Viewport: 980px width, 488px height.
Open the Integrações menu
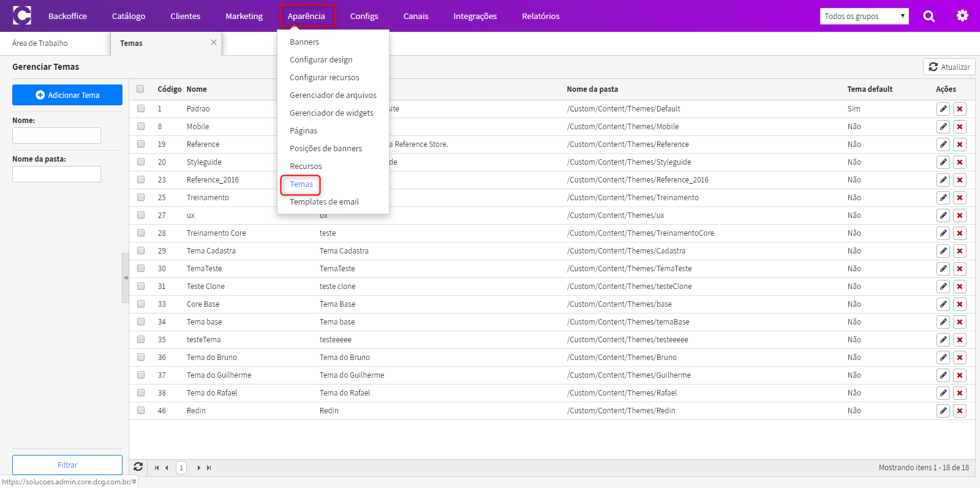pyautogui.click(x=475, y=16)
